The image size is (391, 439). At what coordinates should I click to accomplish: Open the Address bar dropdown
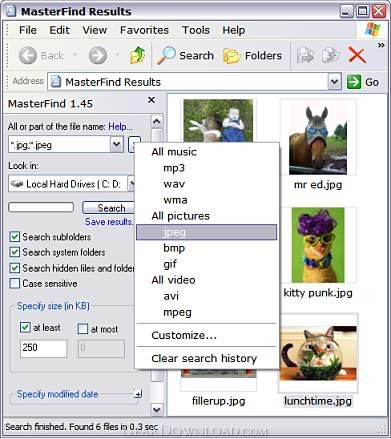point(334,82)
